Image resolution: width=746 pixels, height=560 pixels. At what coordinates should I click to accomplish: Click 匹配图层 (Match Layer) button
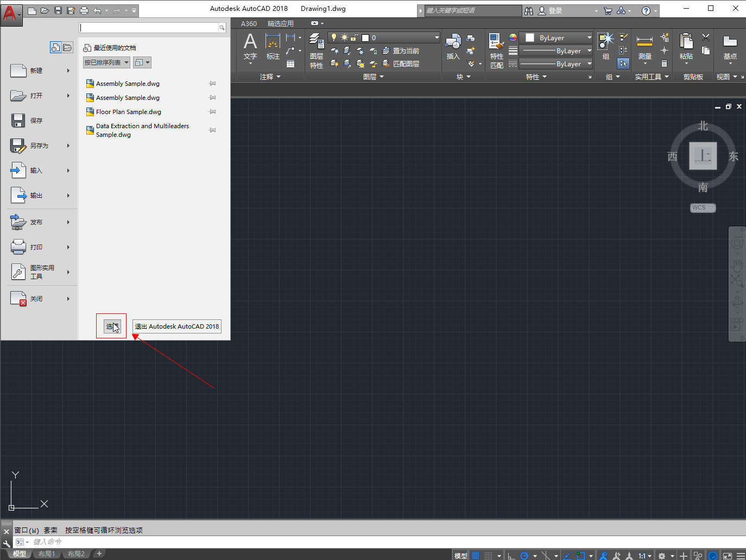[x=401, y=64]
